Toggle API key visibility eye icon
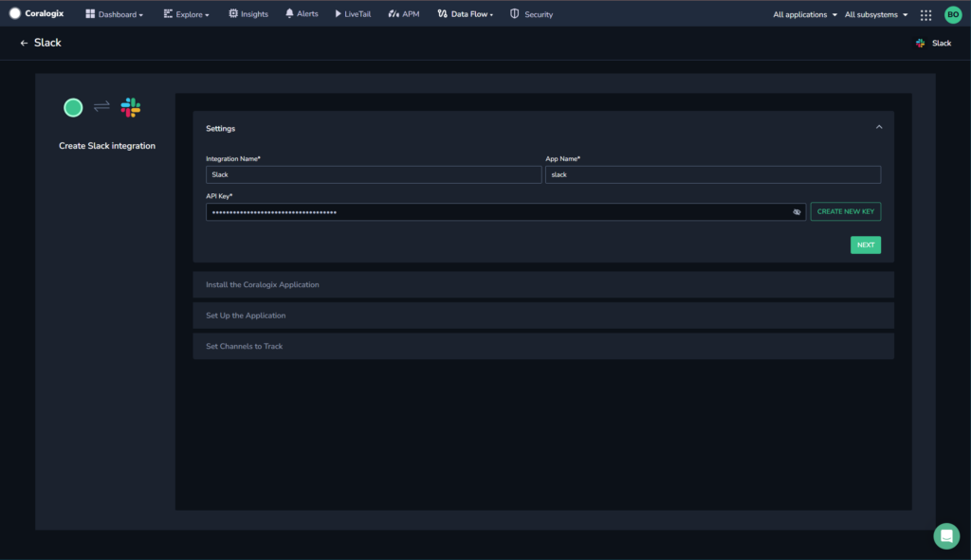The width and height of the screenshot is (971, 560). coord(797,212)
